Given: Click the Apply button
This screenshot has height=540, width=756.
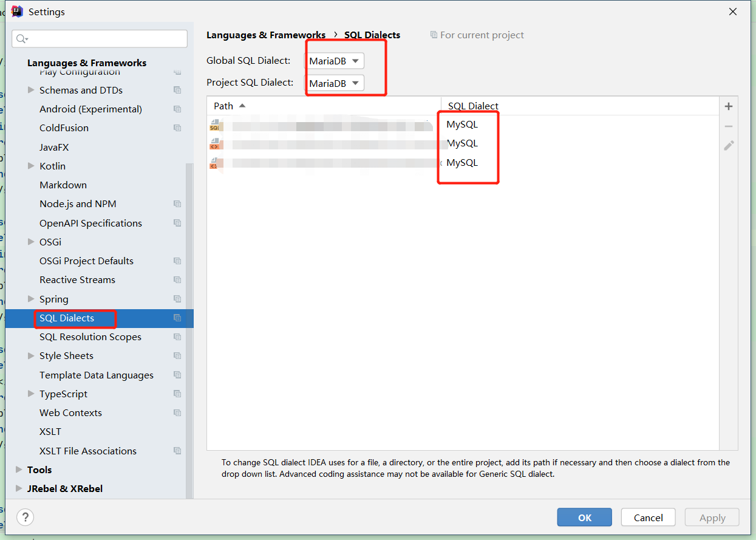Looking at the screenshot, I should coord(712,518).
